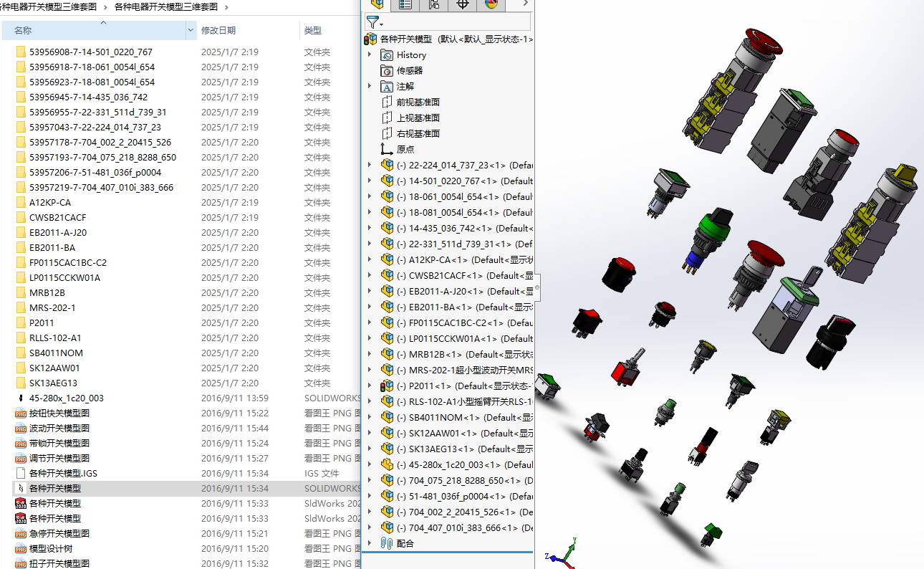This screenshot has width=924, height=569.
Task: Expand the 注解 annotations node
Action: pyautogui.click(x=370, y=86)
